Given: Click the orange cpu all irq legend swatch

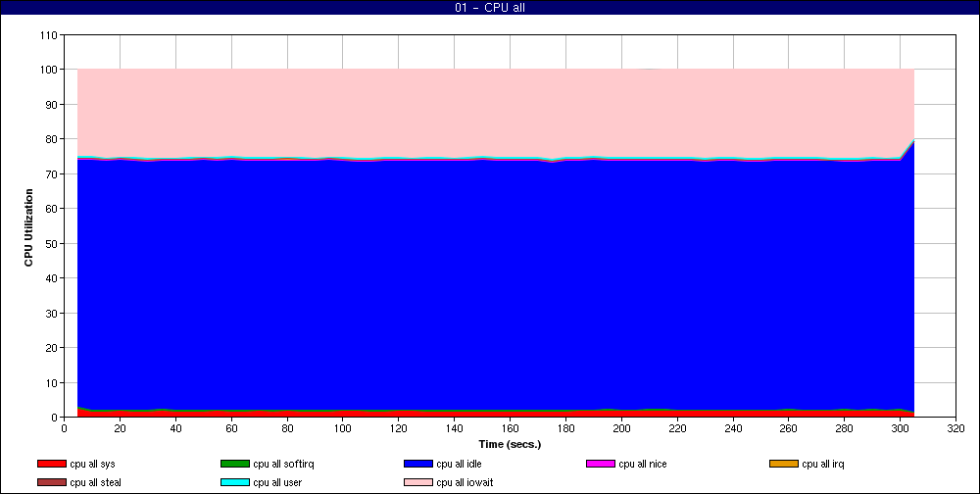Looking at the screenshot, I should point(784,464).
